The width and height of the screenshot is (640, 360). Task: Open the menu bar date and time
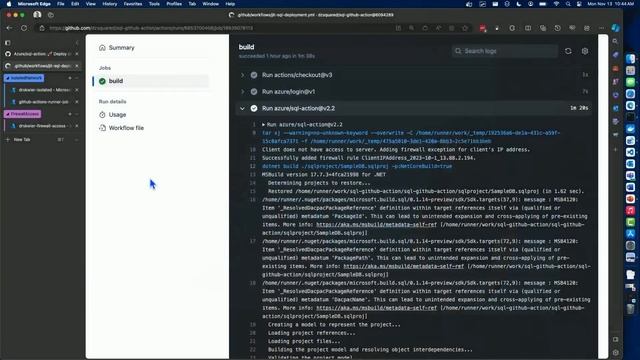click(611, 4)
